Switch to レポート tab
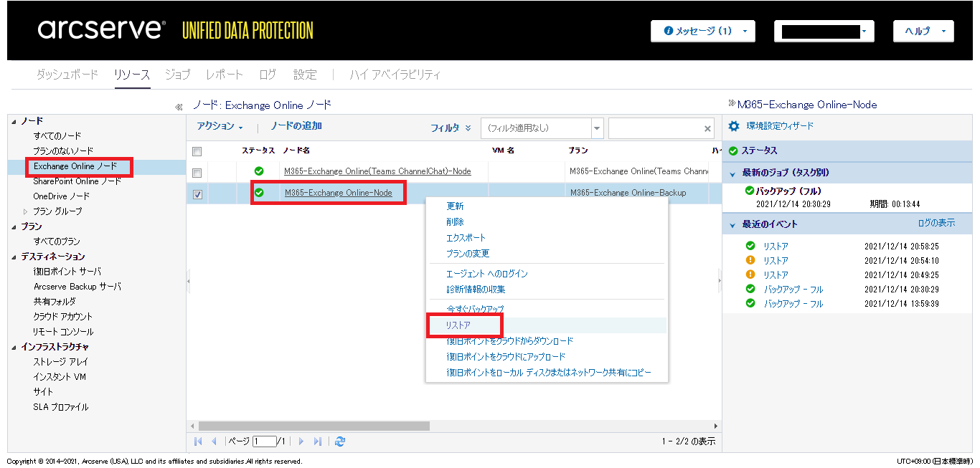The width and height of the screenshot is (980, 468). (225, 75)
